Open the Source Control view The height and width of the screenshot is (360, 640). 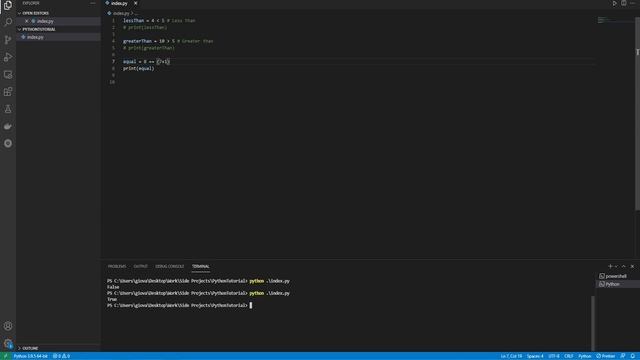coord(8,40)
